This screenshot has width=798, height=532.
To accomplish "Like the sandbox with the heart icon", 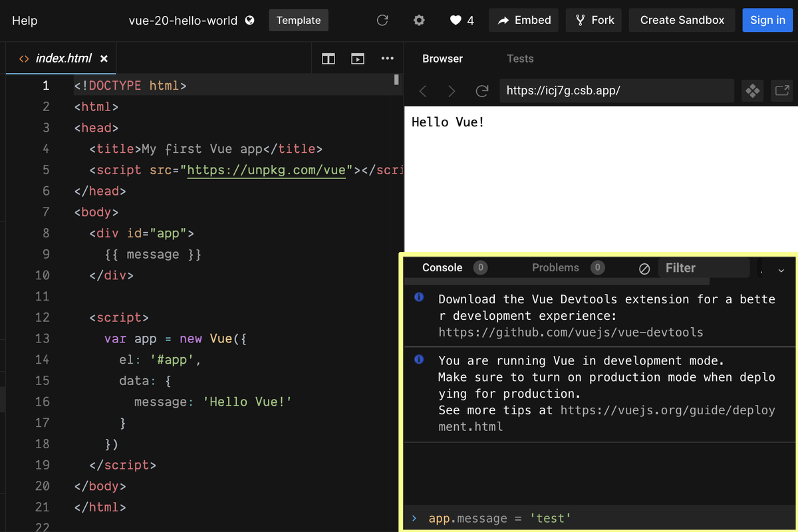I will (456, 20).
